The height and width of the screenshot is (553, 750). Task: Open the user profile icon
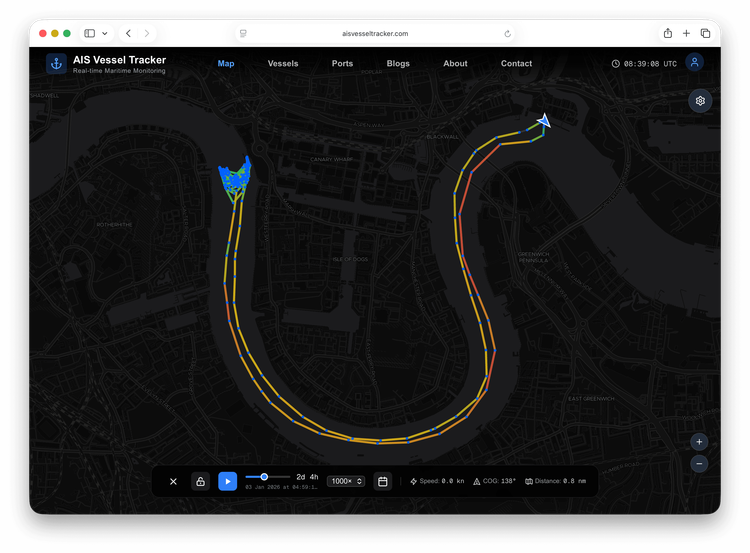pyautogui.click(x=694, y=63)
